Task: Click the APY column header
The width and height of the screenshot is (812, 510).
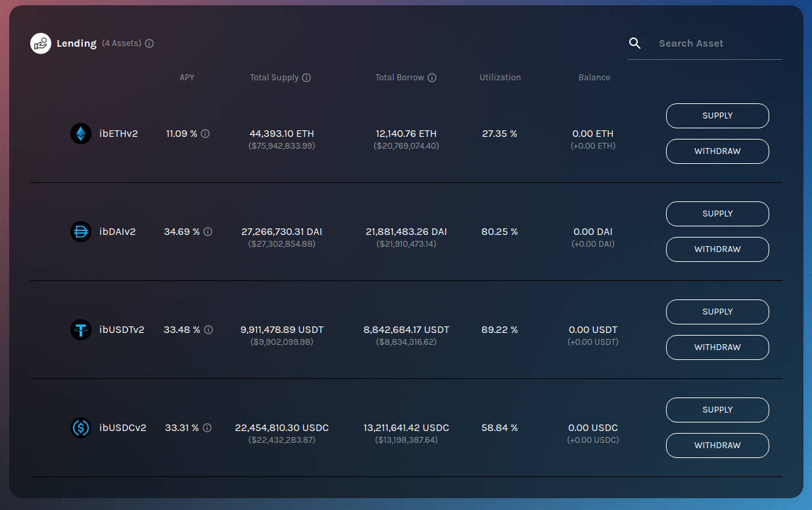Action: point(187,78)
